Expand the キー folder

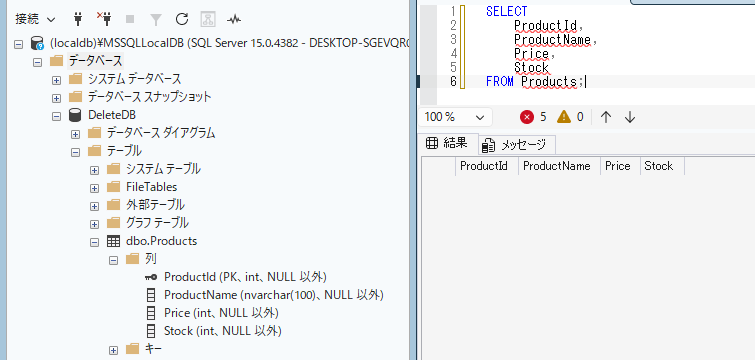click(113, 350)
